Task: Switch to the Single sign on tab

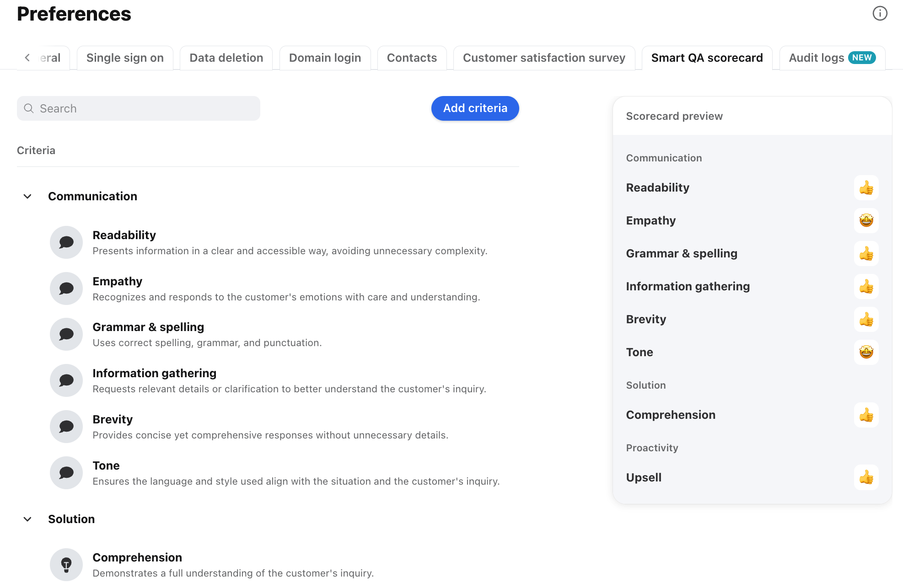Action: coord(125,58)
